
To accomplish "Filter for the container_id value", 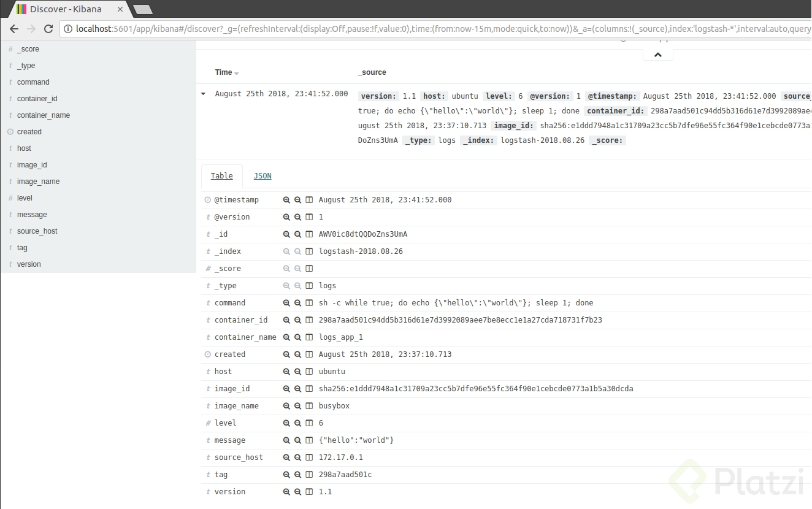I will (x=286, y=320).
